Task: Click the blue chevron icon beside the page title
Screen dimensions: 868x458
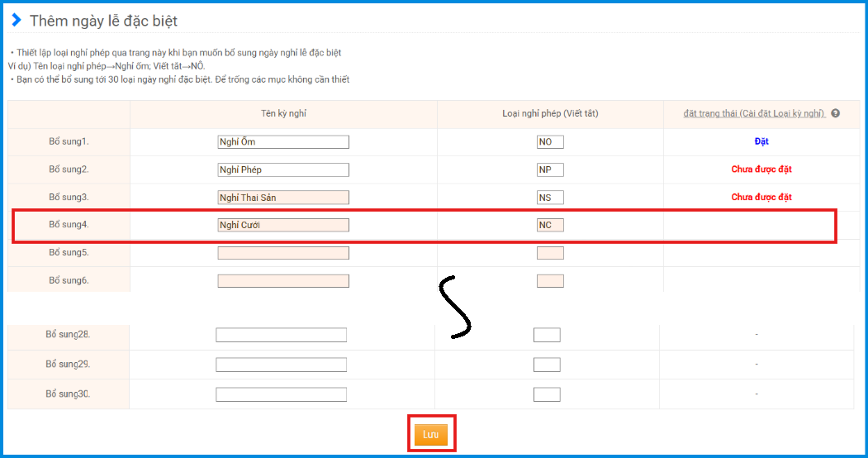Action: pos(17,20)
